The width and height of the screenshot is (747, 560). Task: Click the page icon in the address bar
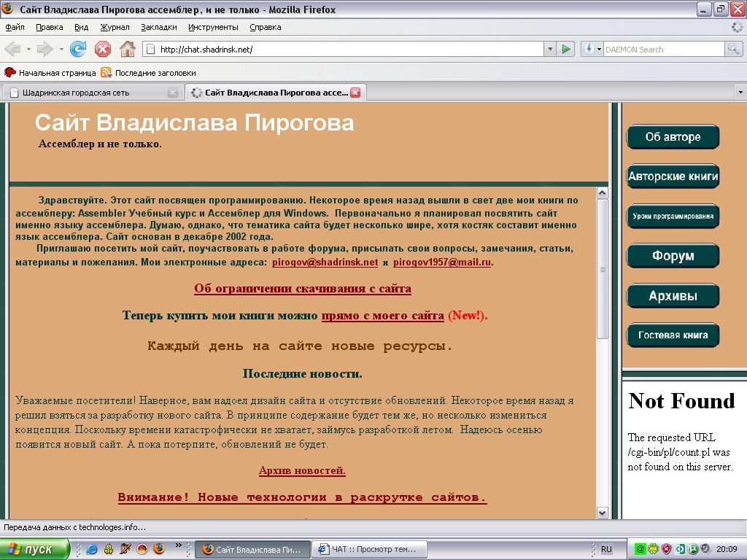tap(150, 49)
